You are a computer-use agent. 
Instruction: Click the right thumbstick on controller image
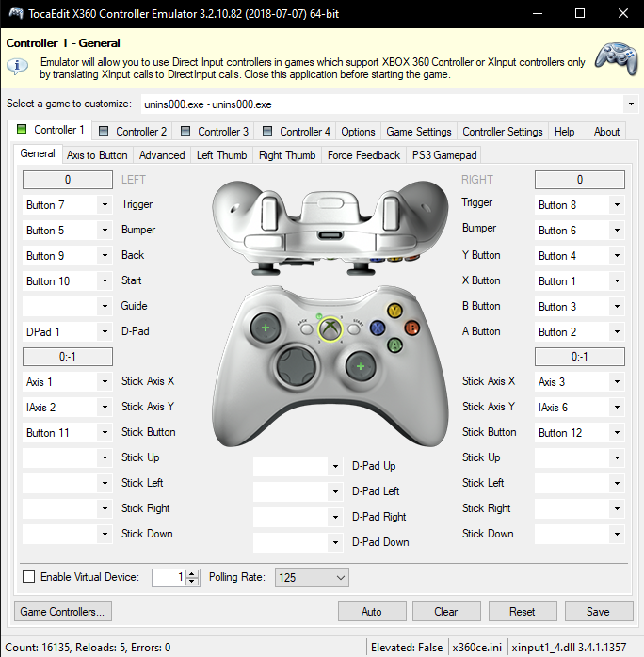click(361, 366)
